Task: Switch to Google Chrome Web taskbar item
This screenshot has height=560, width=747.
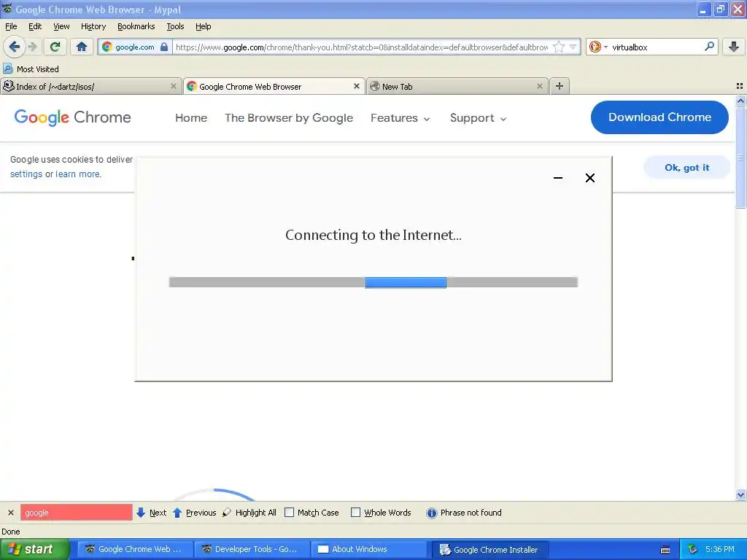Action: pyautogui.click(x=135, y=549)
